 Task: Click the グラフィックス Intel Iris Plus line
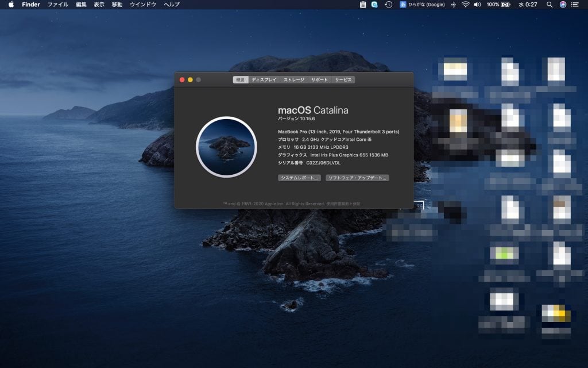pyautogui.click(x=333, y=155)
